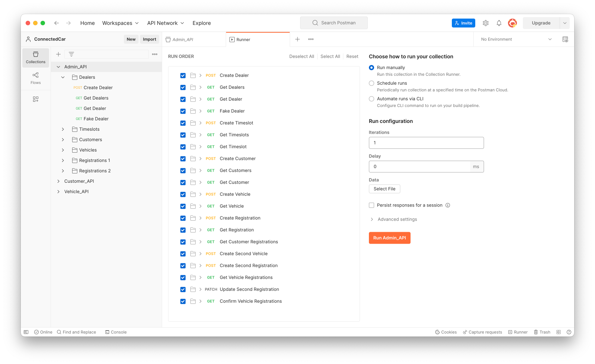
Task: Go forward with the right arrow
Action: pyautogui.click(x=68, y=23)
